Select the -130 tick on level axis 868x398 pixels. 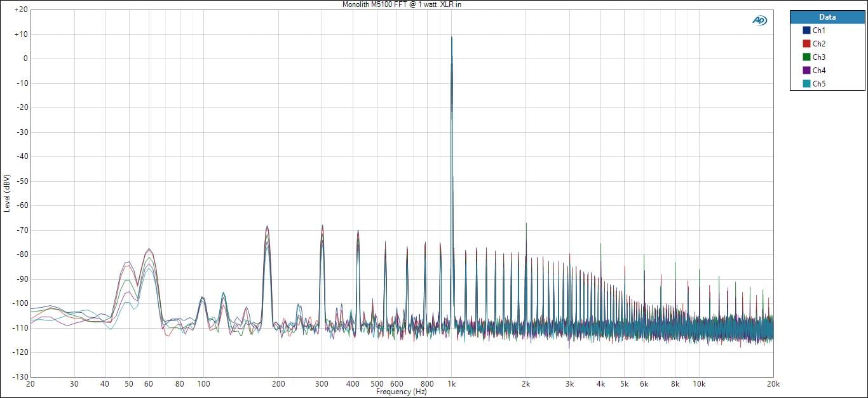19,376
